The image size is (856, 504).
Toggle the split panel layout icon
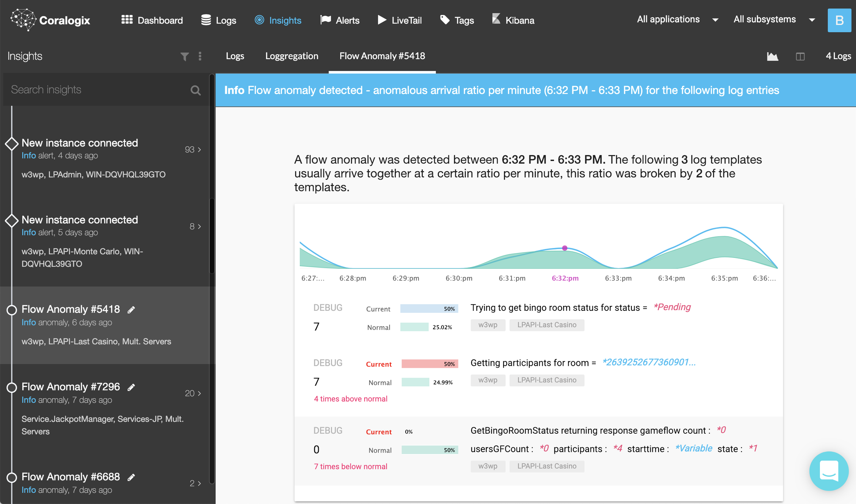(800, 56)
